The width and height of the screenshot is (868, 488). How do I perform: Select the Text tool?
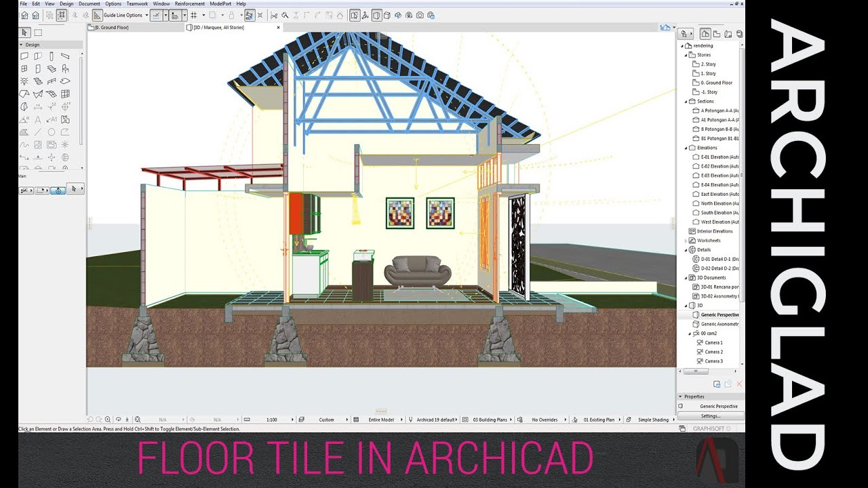click(x=38, y=119)
